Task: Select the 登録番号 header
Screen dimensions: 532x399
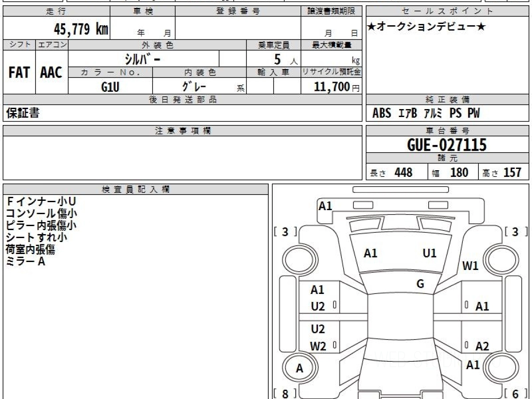Action: point(238,12)
